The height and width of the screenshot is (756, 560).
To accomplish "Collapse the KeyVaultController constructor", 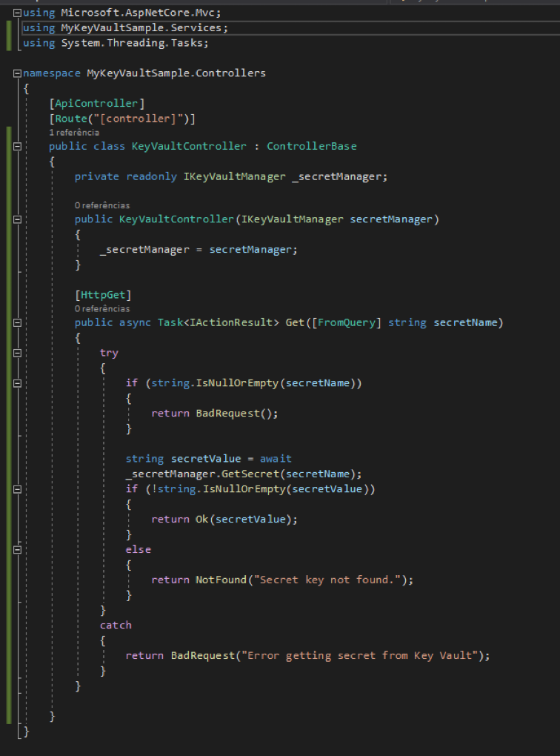I will [x=17, y=219].
